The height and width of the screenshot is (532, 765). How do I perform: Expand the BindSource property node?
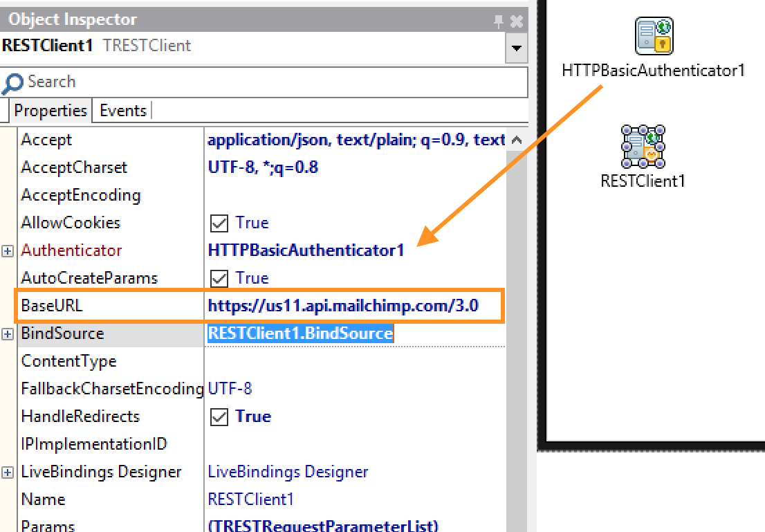(8, 334)
